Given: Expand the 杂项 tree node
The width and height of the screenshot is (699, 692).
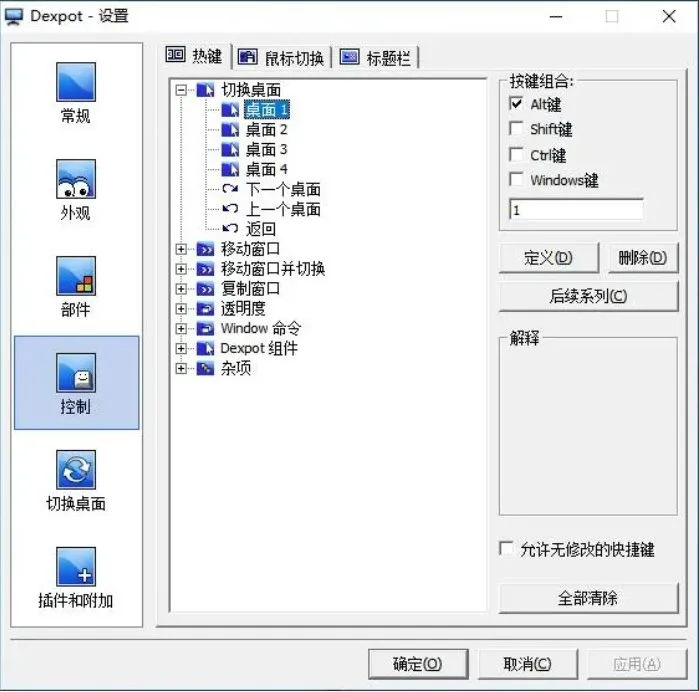Looking at the screenshot, I should [181, 368].
